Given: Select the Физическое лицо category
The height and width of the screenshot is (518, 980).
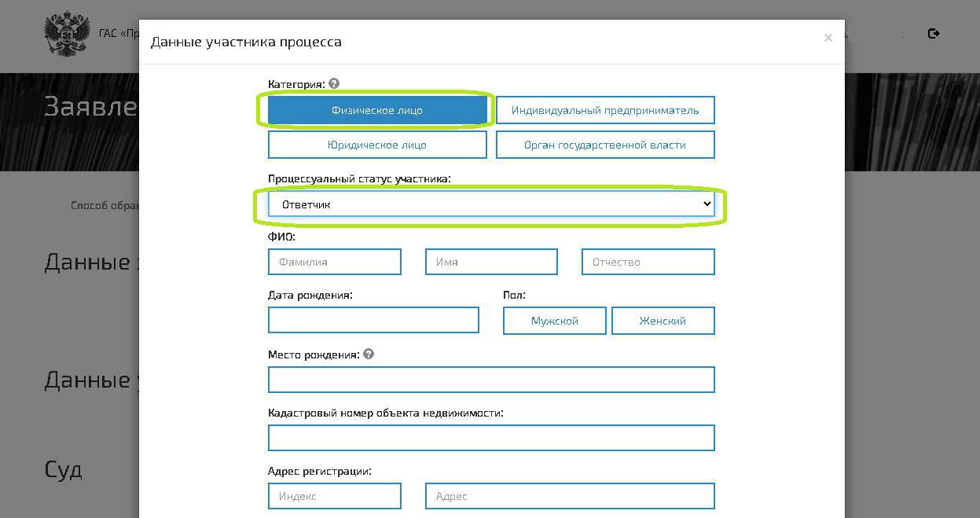Looking at the screenshot, I should tap(377, 110).
